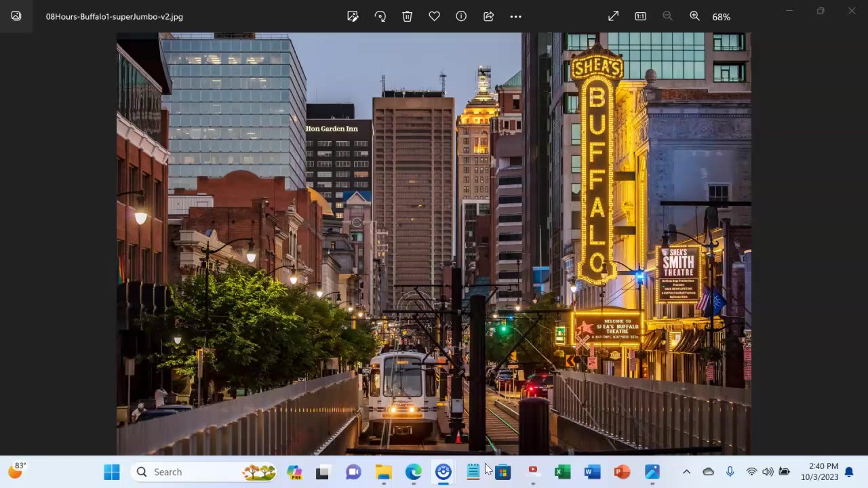Open the OneDrive cloud tray icon
The height and width of the screenshot is (488, 868).
[x=708, y=472]
